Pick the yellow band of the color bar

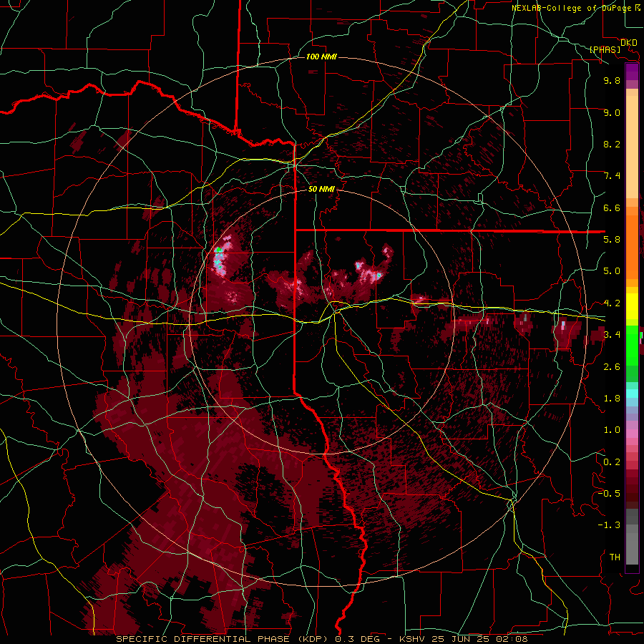click(x=632, y=306)
